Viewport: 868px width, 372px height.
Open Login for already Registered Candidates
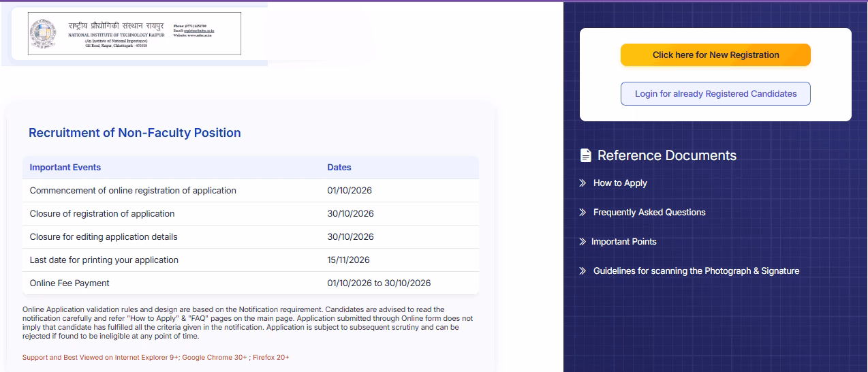(x=715, y=94)
